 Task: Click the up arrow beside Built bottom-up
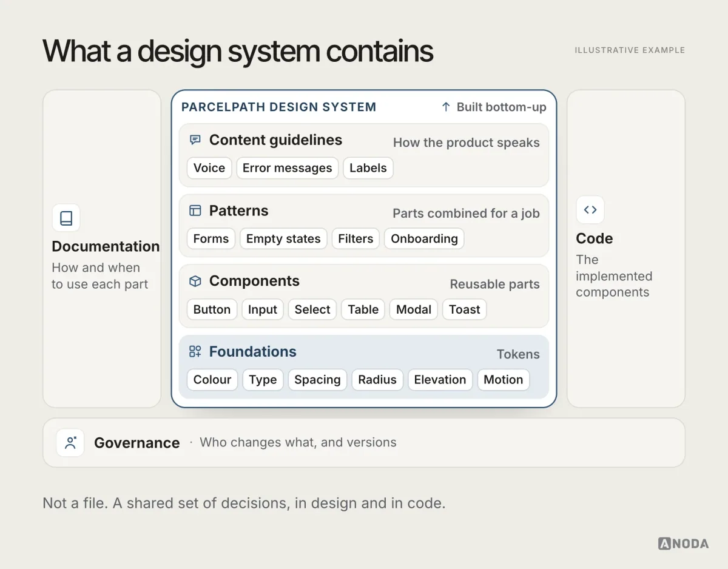[x=446, y=107]
